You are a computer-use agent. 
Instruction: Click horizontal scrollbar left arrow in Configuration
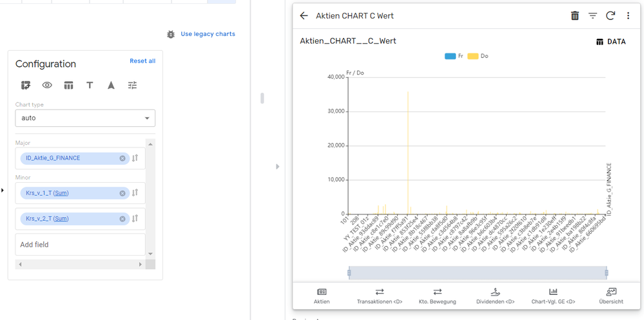pos(20,265)
